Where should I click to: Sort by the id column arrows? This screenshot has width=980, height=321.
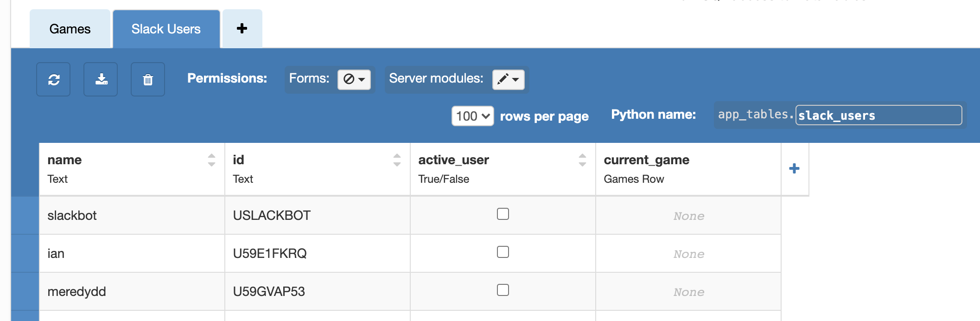click(397, 160)
